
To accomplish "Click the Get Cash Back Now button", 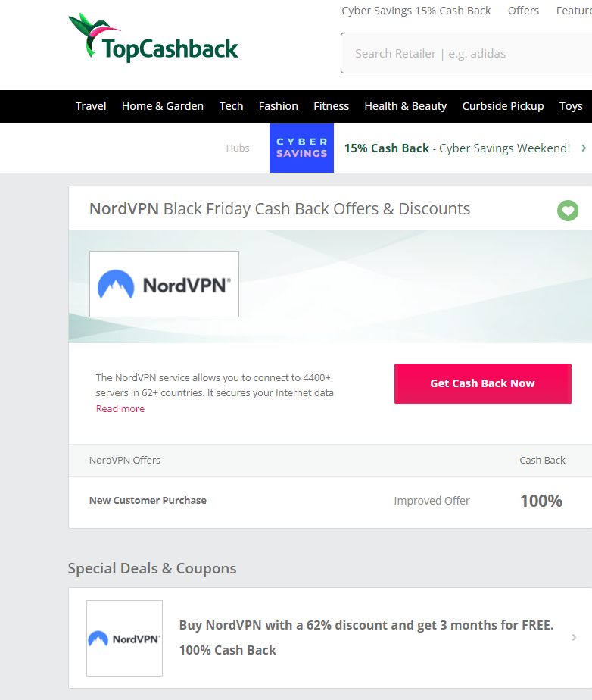I will [x=483, y=383].
